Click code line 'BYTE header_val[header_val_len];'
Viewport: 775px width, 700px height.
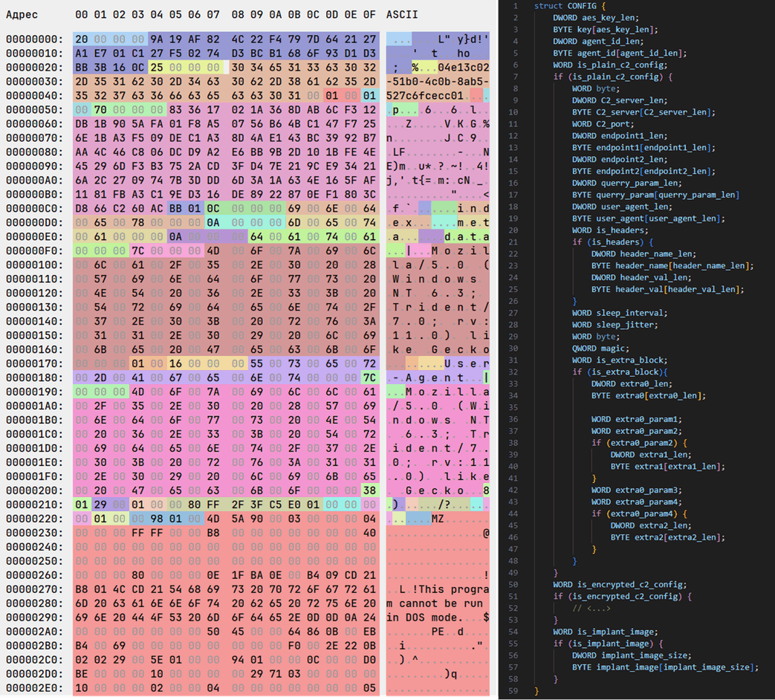tap(667, 289)
